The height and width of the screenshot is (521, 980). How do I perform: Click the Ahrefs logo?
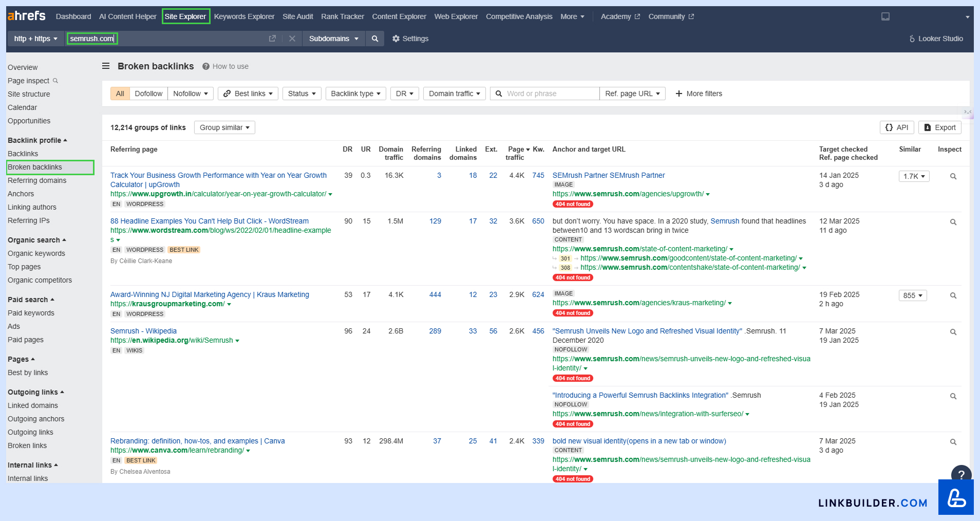(x=27, y=16)
